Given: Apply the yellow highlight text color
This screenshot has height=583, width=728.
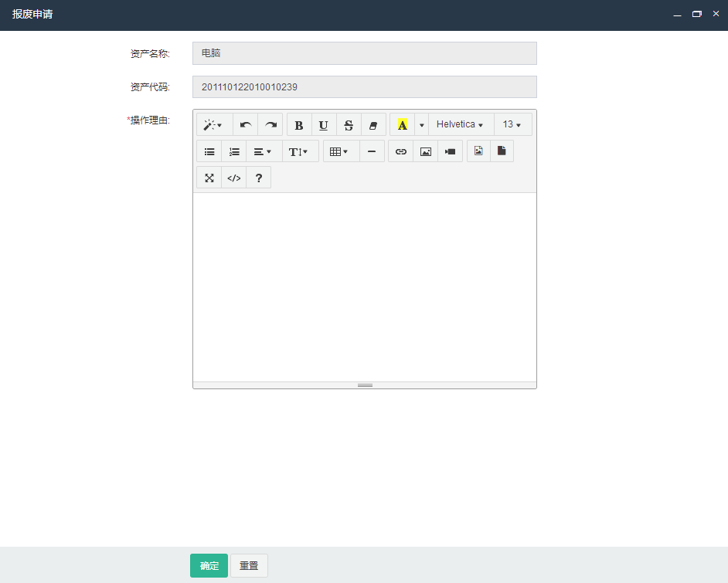Looking at the screenshot, I should point(403,125).
